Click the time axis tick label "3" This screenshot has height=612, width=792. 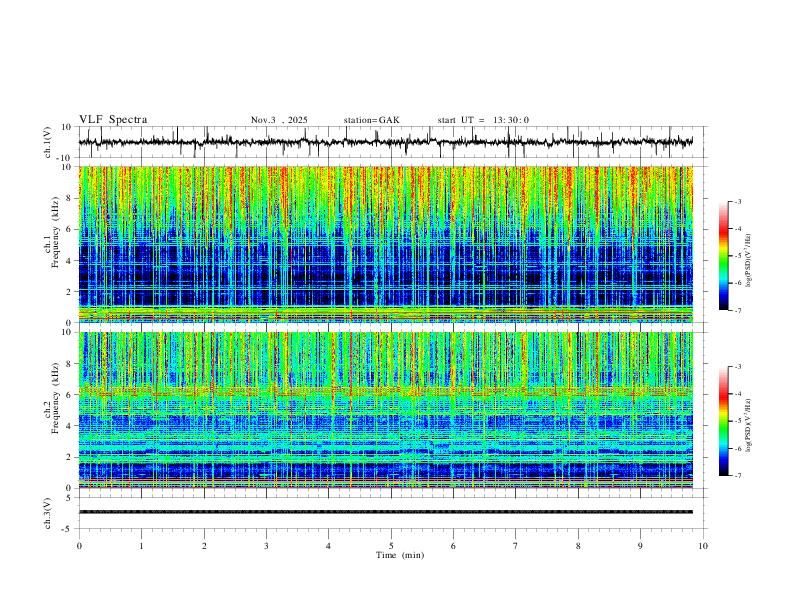(x=266, y=546)
